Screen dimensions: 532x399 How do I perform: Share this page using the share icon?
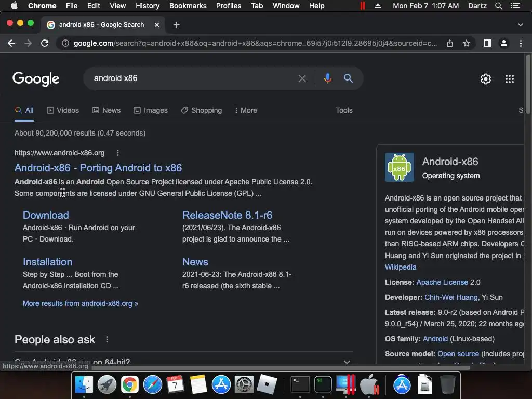(450, 43)
